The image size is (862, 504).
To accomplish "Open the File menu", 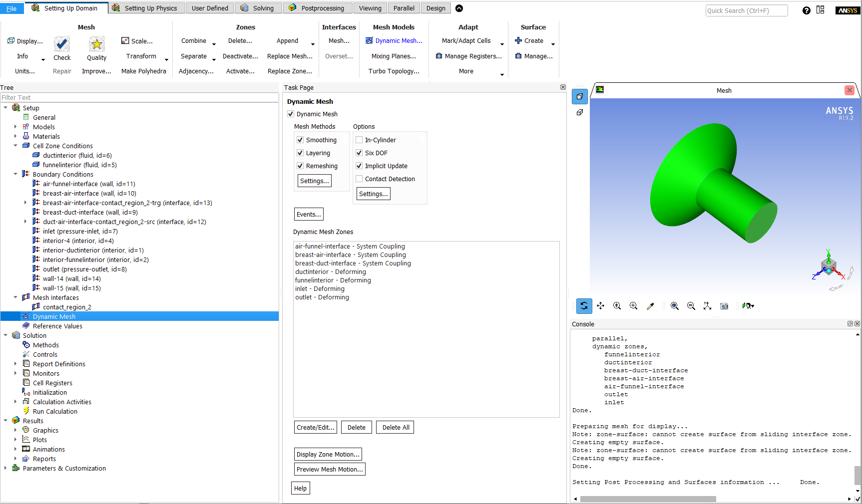I will 11,8.
